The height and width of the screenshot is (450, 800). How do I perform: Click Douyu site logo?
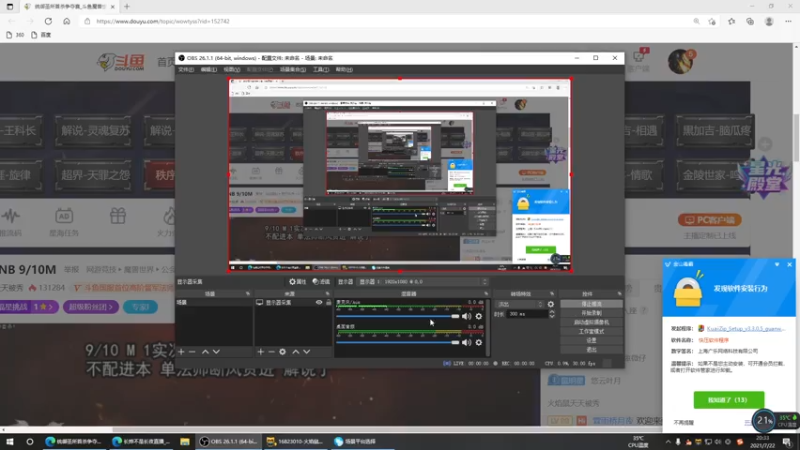121,62
